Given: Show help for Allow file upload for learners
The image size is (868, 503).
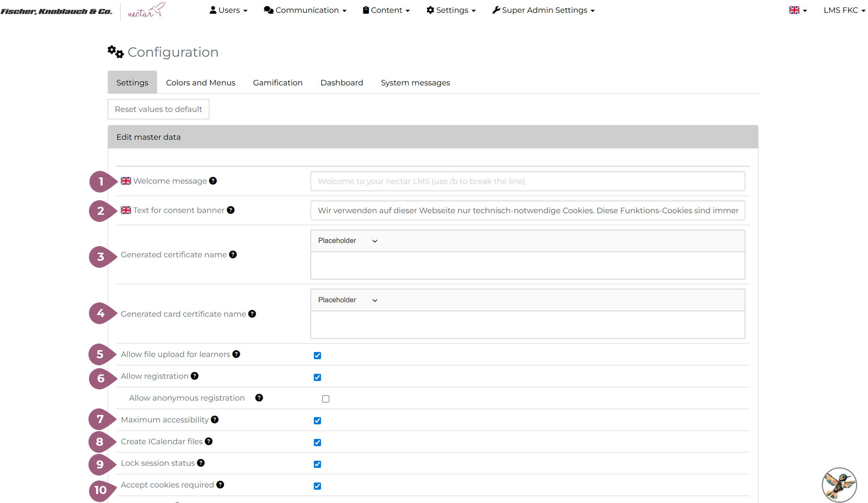Looking at the screenshot, I should coord(236,354).
